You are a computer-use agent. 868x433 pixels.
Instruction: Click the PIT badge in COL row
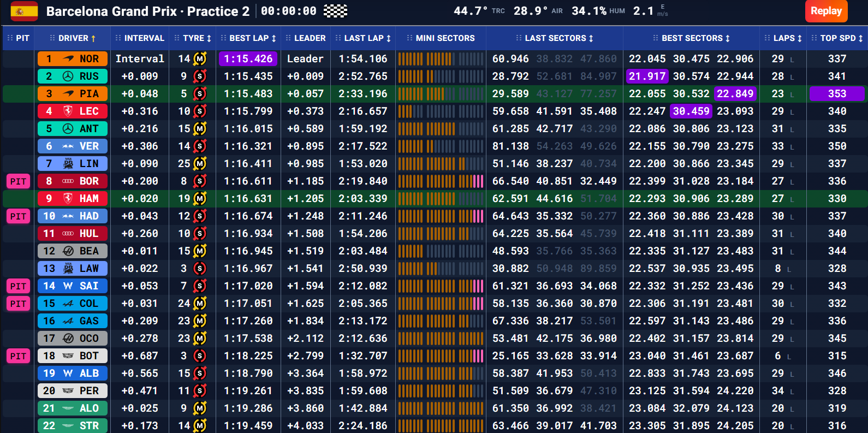pyautogui.click(x=18, y=304)
